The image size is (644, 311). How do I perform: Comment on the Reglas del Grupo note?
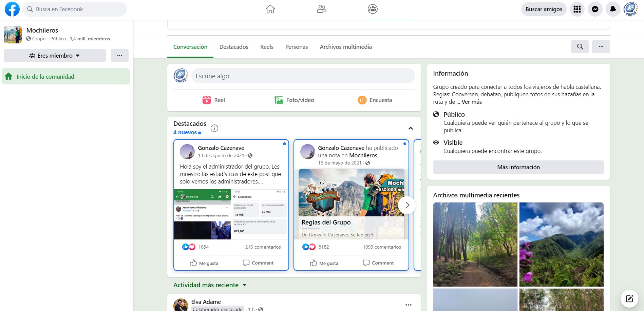[x=378, y=263]
